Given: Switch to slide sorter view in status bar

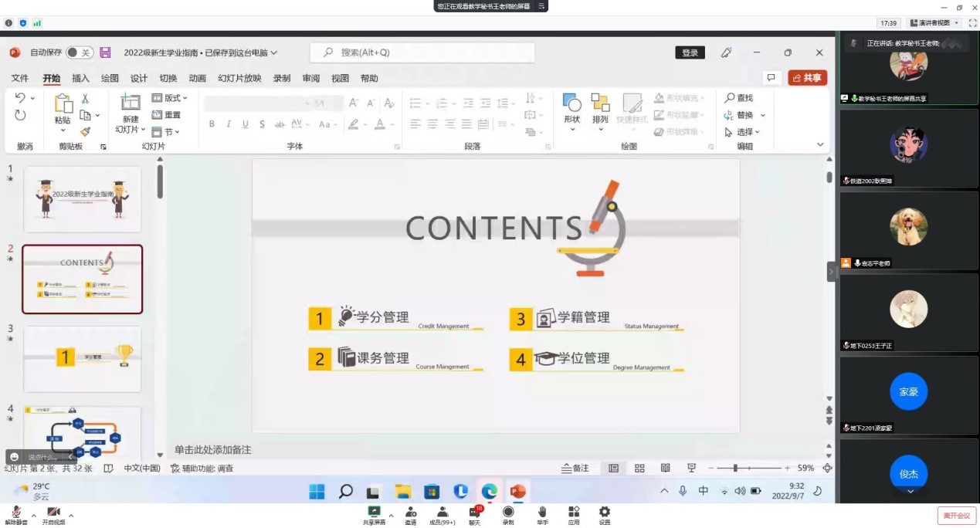Looking at the screenshot, I should 639,469.
